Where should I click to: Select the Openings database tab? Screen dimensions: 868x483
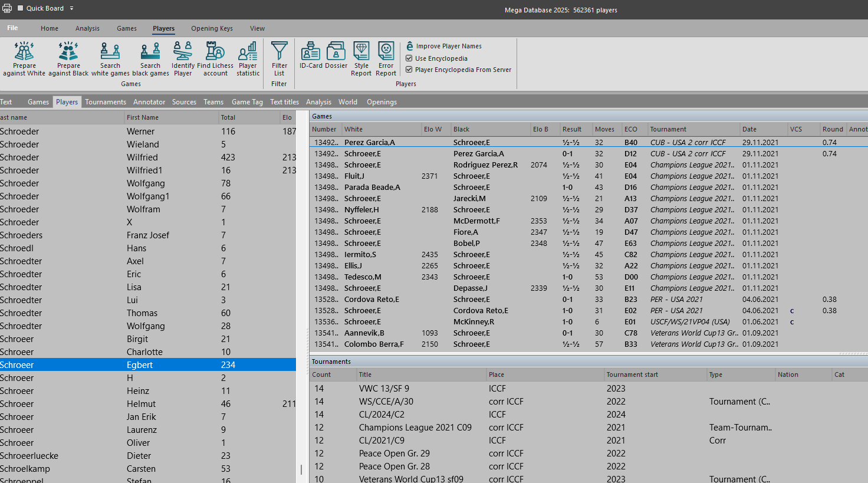tap(382, 102)
